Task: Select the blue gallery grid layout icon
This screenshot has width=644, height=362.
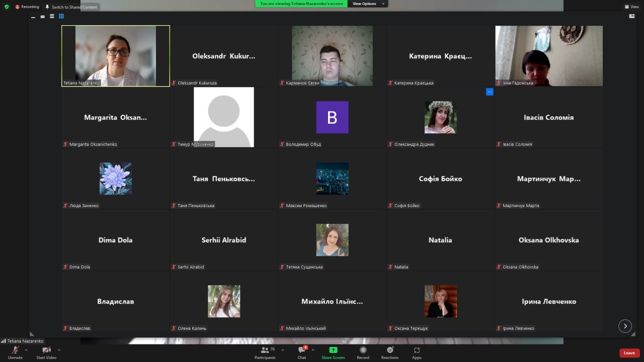Action: [x=61, y=16]
